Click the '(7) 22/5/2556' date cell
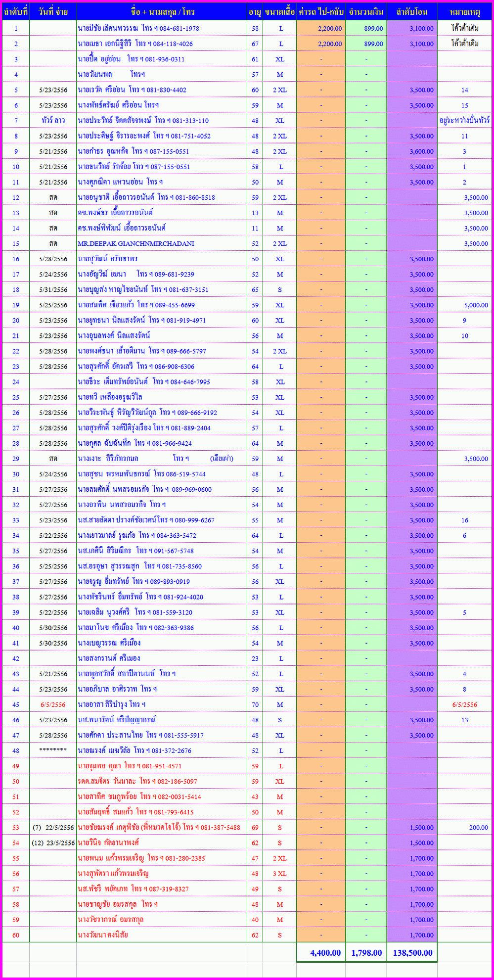Image resolution: width=494 pixels, height=980 pixels. [x=53, y=827]
